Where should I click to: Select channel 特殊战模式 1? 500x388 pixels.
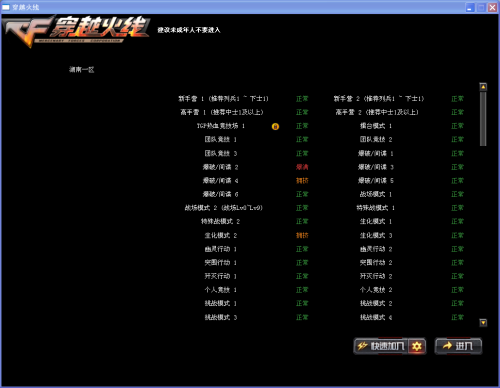(x=376, y=208)
